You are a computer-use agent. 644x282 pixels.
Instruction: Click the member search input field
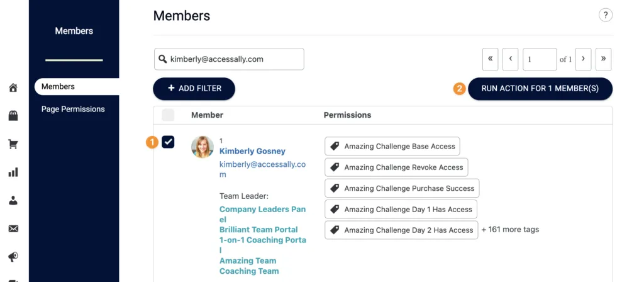pyautogui.click(x=234, y=59)
